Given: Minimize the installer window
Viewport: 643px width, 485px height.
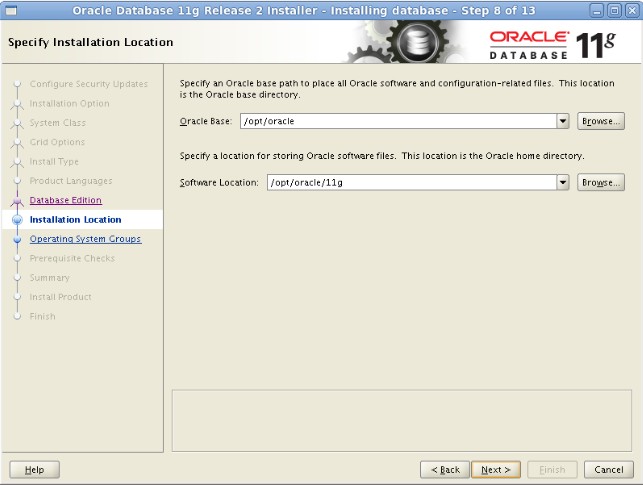Looking at the screenshot, I should 597,10.
